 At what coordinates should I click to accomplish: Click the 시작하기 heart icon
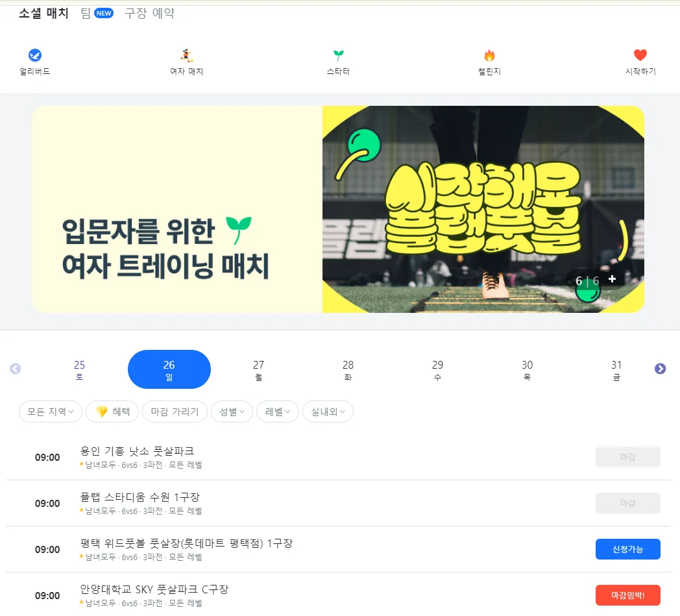coord(640,55)
